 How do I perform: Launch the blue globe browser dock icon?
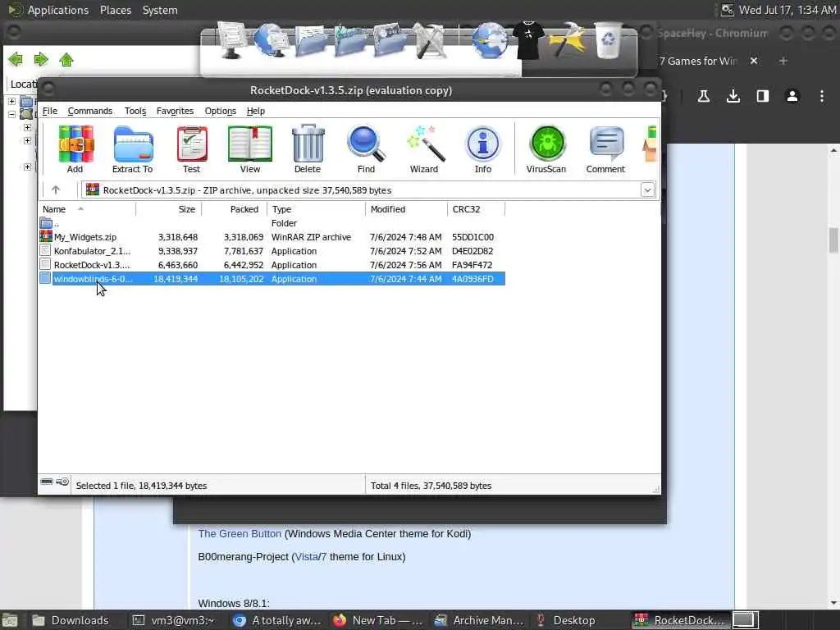click(x=490, y=41)
